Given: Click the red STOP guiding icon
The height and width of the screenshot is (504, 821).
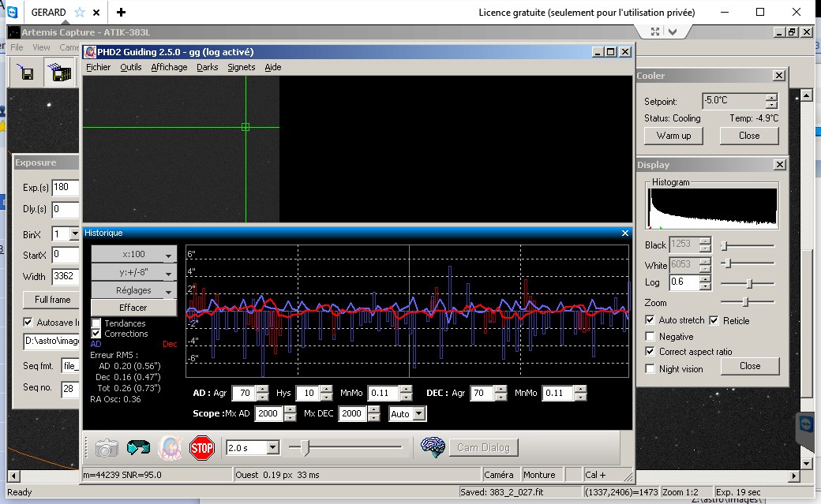Looking at the screenshot, I should tap(201, 448).
